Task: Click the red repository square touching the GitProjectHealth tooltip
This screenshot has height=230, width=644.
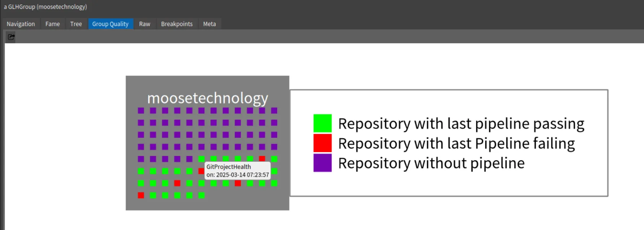Action: (201, 171)
